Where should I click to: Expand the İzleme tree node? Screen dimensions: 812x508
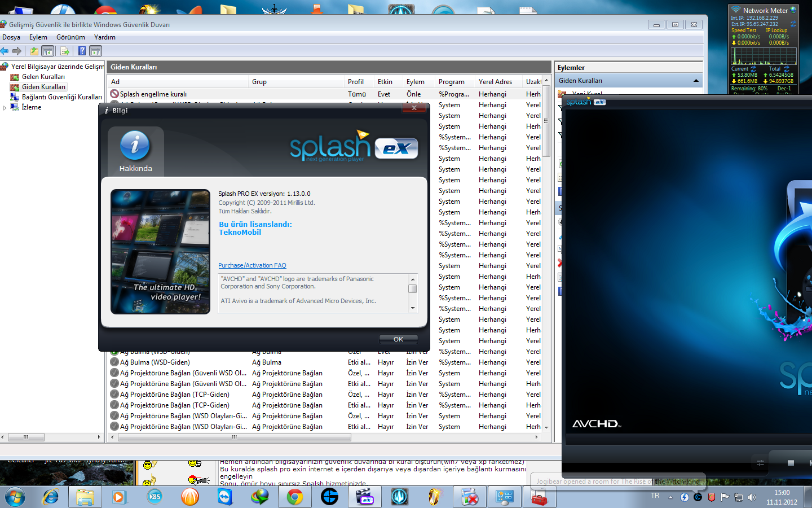tap(5, 108)
